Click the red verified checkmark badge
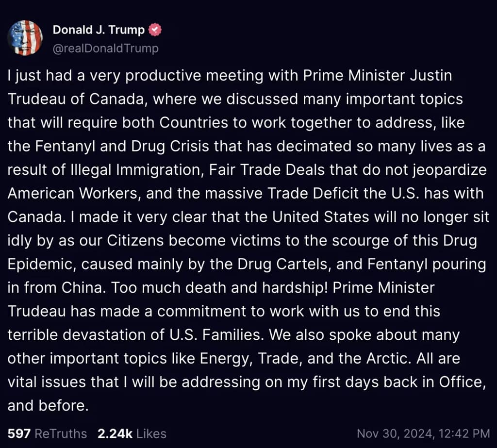 pos(155,30)
